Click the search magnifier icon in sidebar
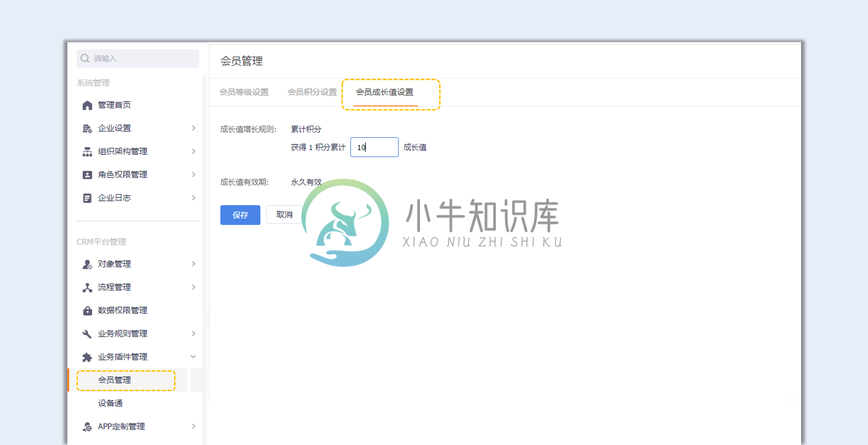The height and width of the screenshot is (445, 868). (85, 58)
